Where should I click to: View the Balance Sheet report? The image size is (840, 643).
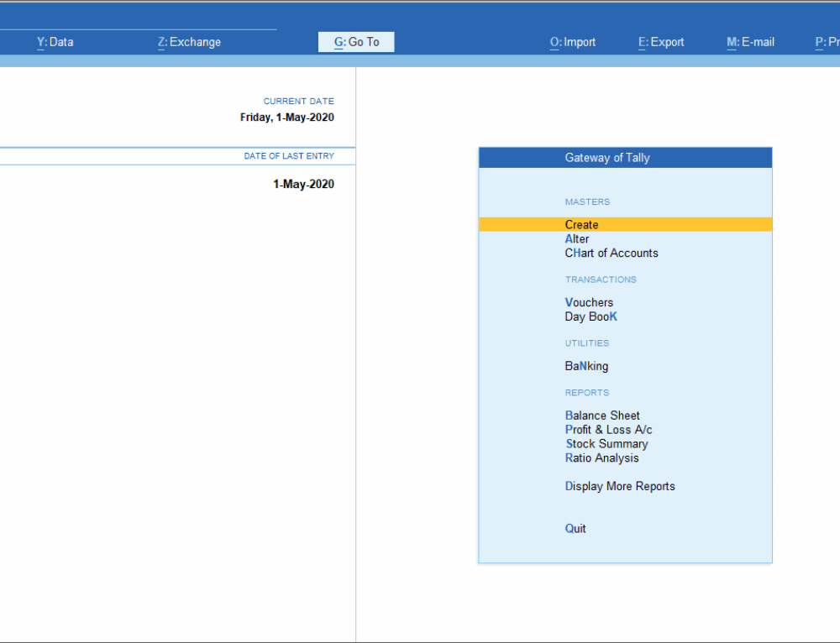pyautogui.click(x=602, y=416)
